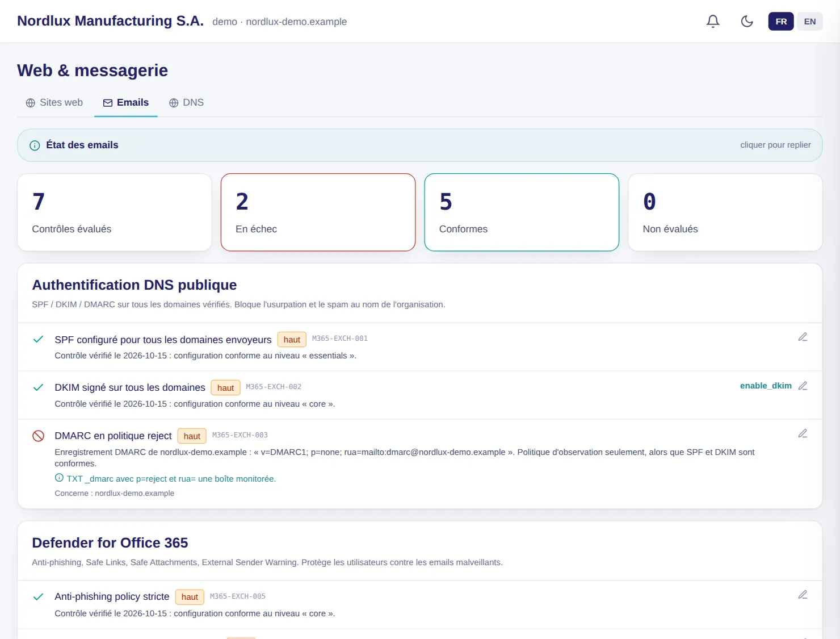Click the control ID M365-EXCH-003
This screenshot has width=840, height=639.
(240, 435)
